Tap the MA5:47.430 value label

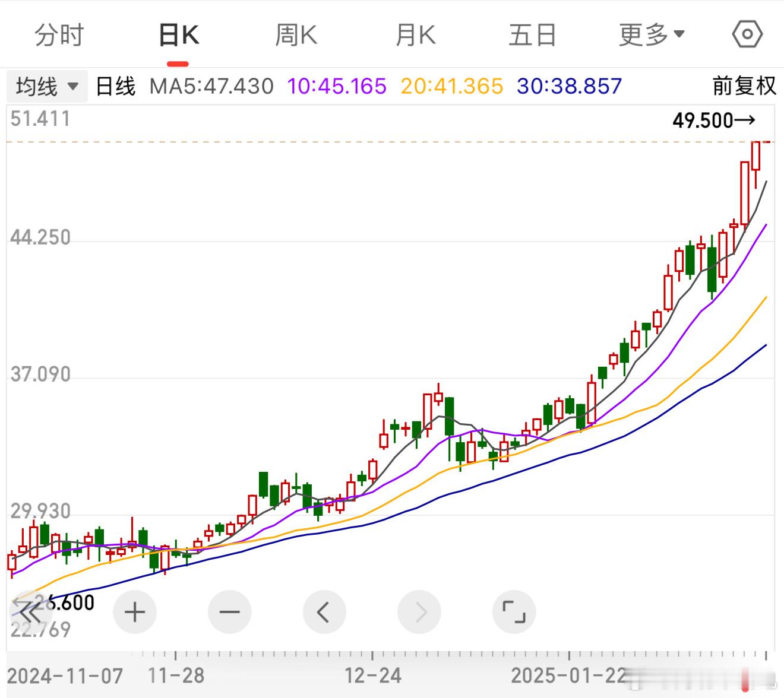[211, 87]
